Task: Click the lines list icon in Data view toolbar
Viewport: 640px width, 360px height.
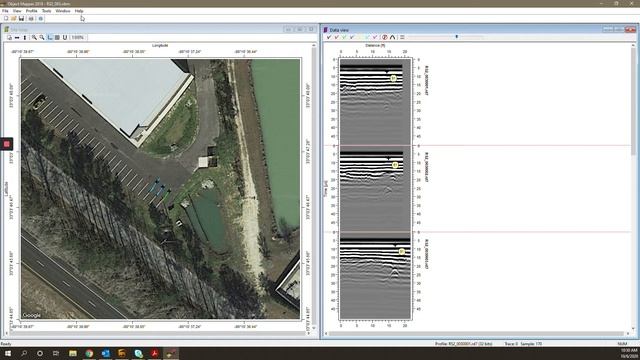Action: coord(402,37)
